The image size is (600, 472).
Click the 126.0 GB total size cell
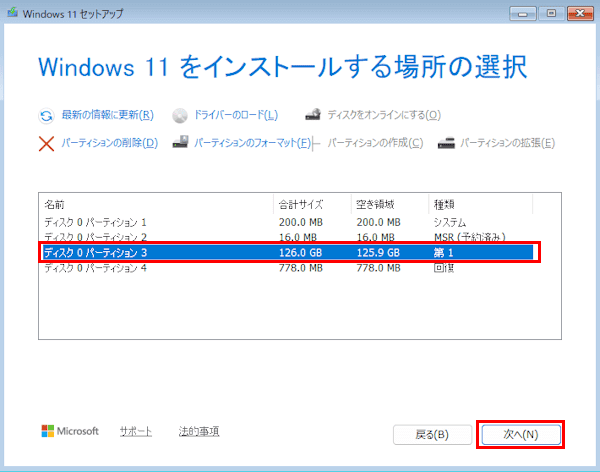click(300, 253)
